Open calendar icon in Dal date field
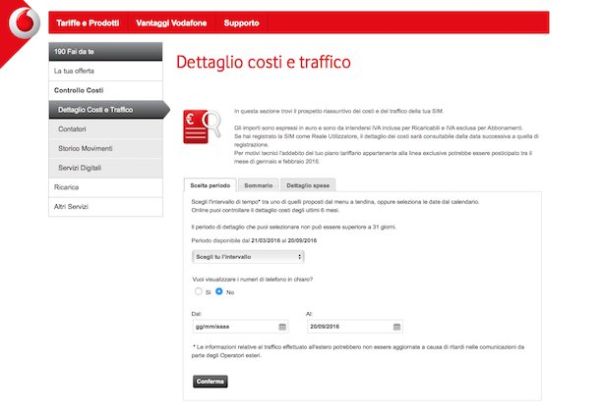The width and height of the screenshot is (600, 416). [282, 326]
